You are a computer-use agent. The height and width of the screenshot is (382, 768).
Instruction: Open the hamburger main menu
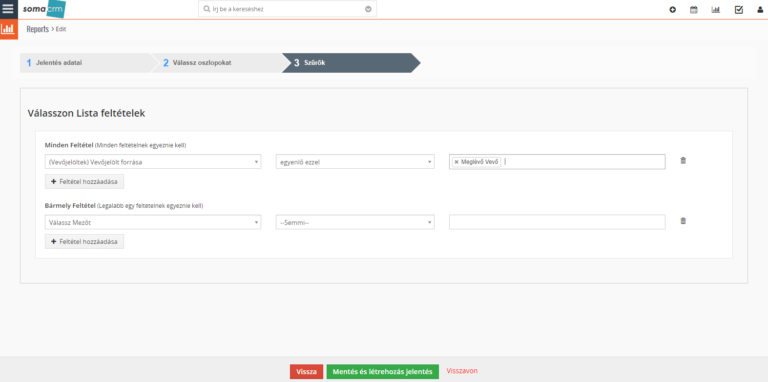[8, 9]
